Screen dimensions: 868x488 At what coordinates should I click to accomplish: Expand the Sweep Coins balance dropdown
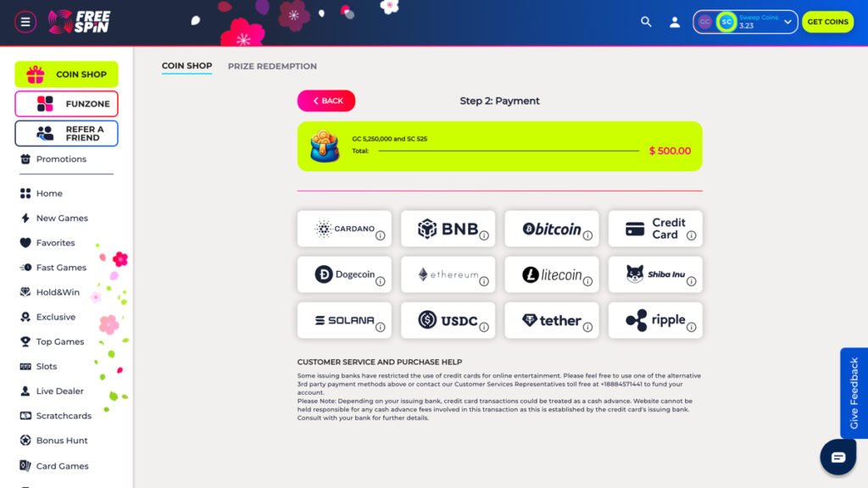pos(787,22)
